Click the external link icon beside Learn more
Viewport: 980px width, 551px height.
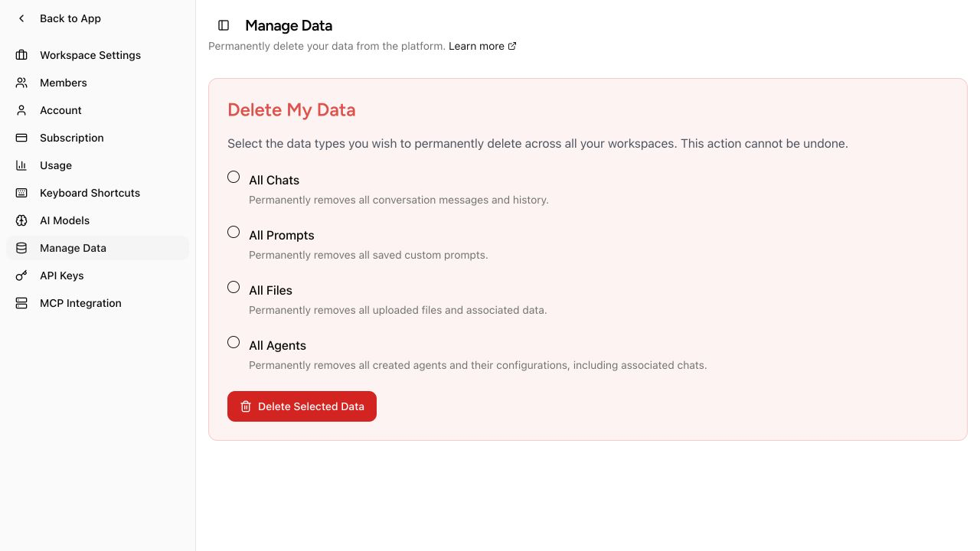[x=512, y=46]
